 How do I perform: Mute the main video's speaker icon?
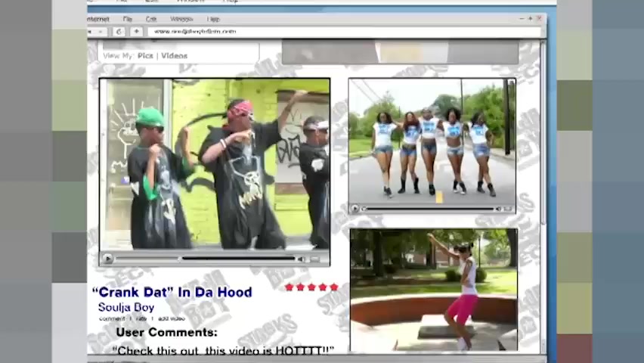pyautogui.click(x=302, y=259)
